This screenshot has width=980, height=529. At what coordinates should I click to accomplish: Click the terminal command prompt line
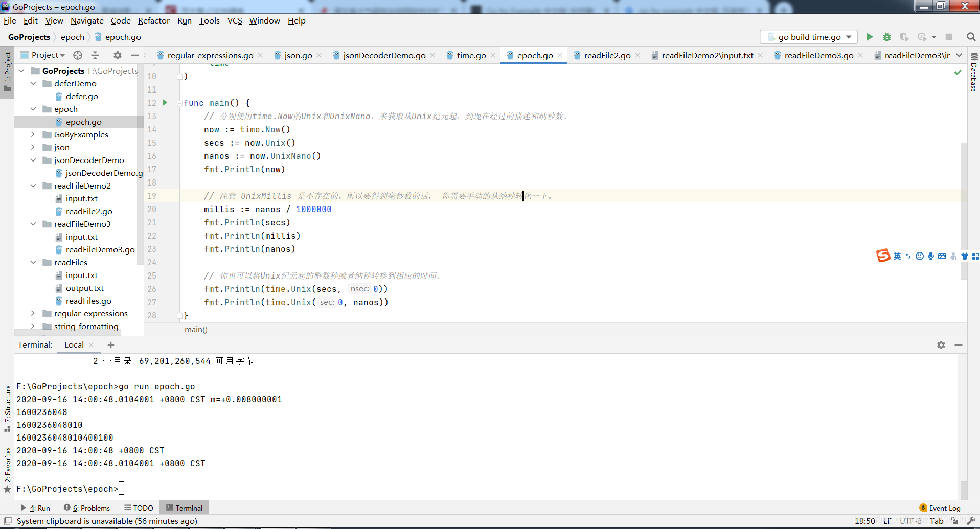[x=70, y=489]
